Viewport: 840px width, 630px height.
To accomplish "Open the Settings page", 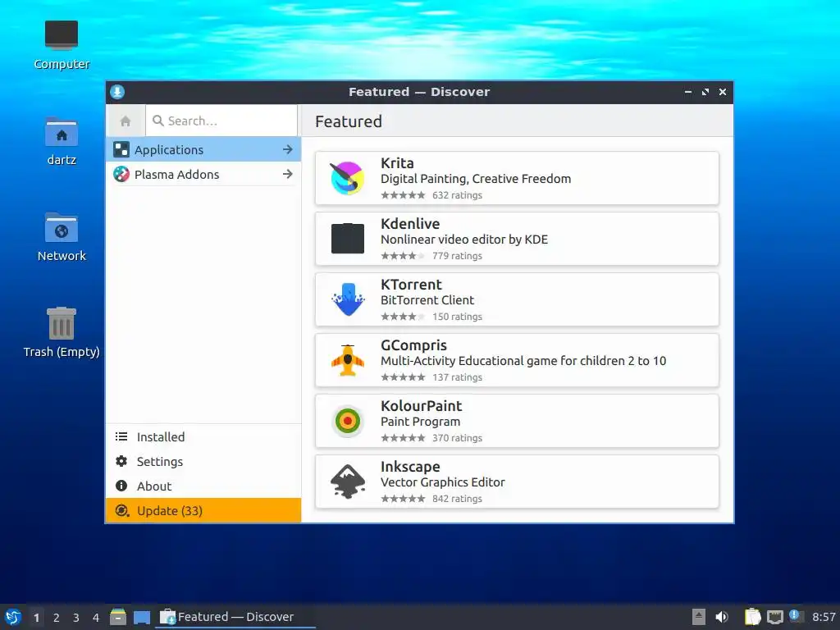I will click(203, 461).
